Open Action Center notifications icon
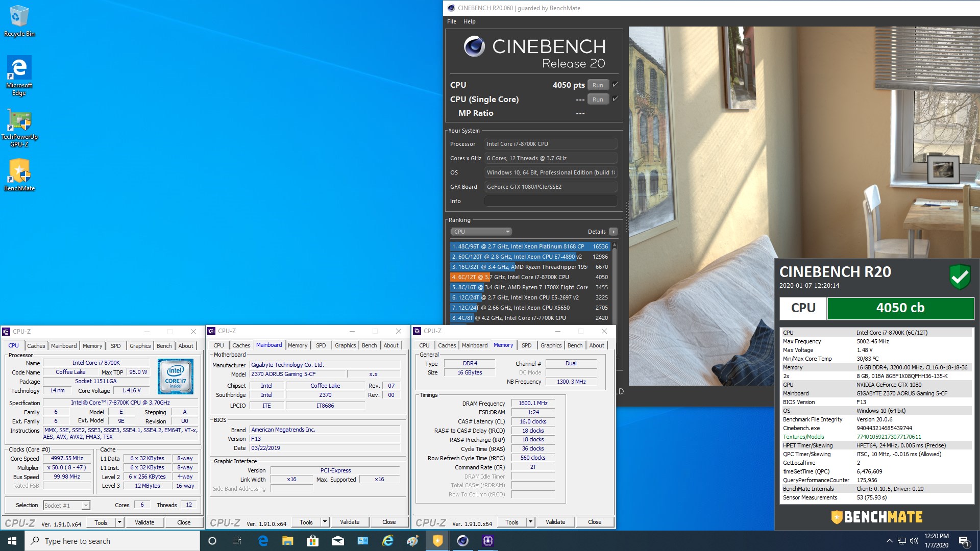 [x=964, y=541]
